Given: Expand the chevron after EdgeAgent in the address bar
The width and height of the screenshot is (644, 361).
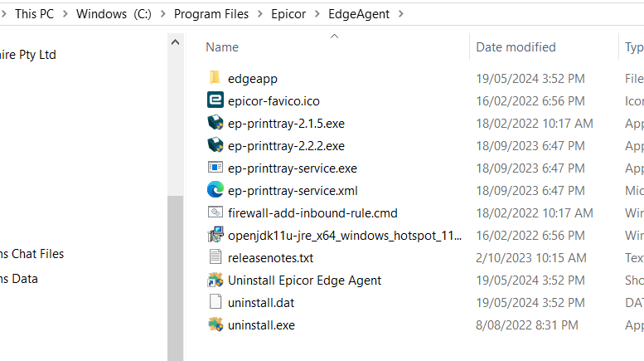Looking at the screenshot, I should 399,14.
